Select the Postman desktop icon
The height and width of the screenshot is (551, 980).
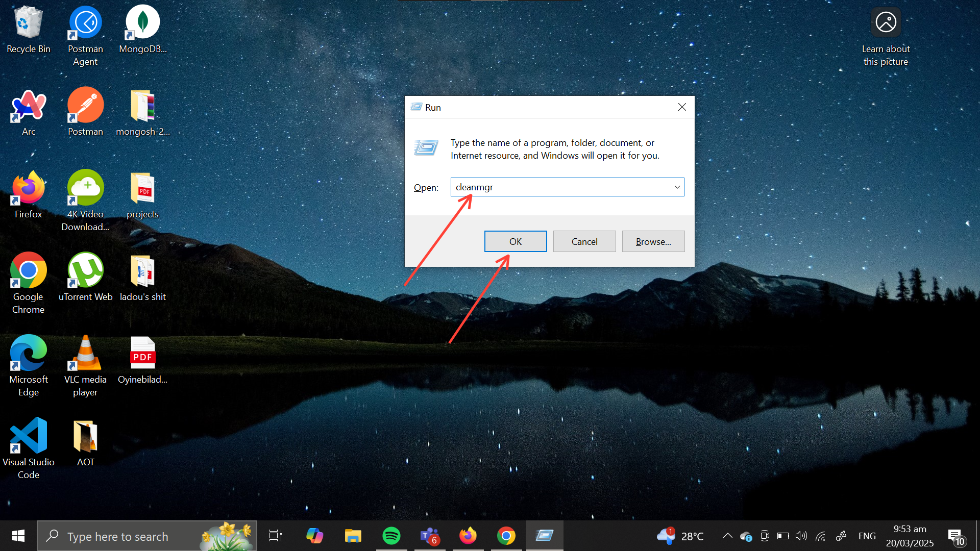pyautogui.click(x=85, y=111)
